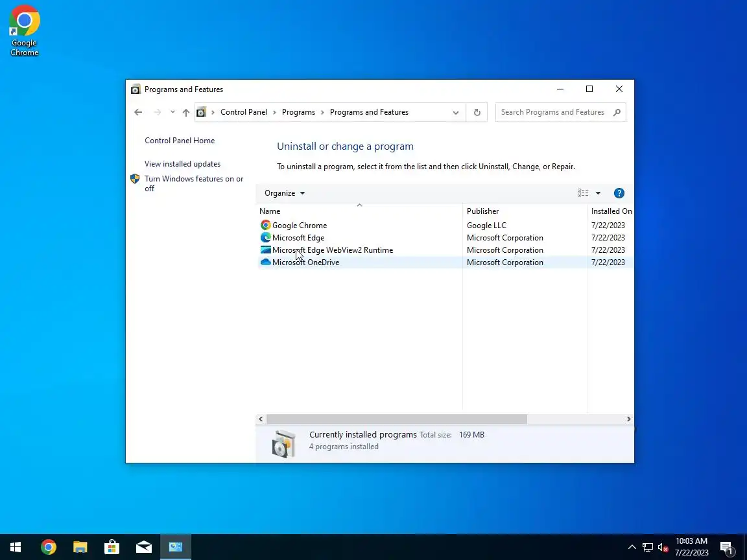Click the OneDrive cloud list icon

(x=265, y=262)
